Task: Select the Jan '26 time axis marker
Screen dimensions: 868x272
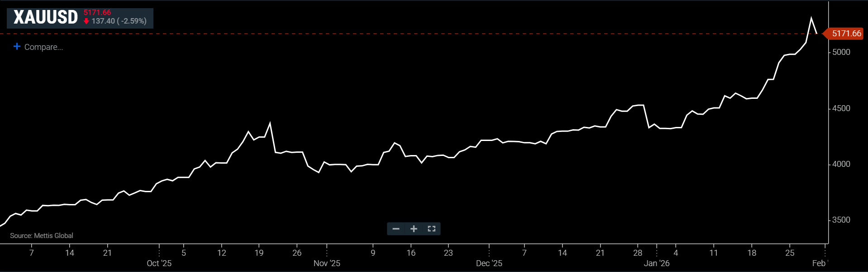Action: (x=657, y=263)
